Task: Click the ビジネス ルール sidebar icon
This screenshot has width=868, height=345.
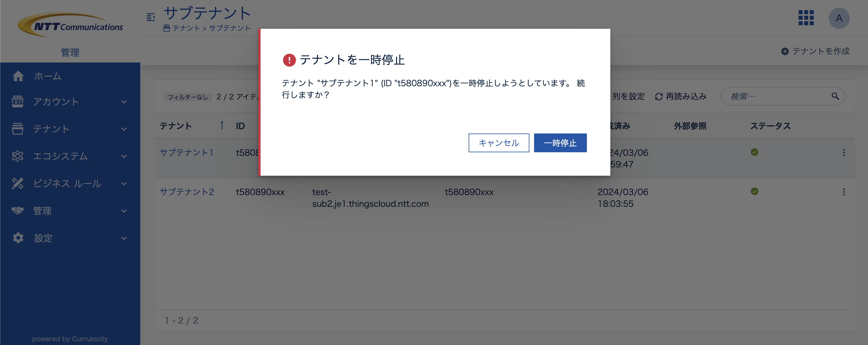Action: [x=18, y=183]
